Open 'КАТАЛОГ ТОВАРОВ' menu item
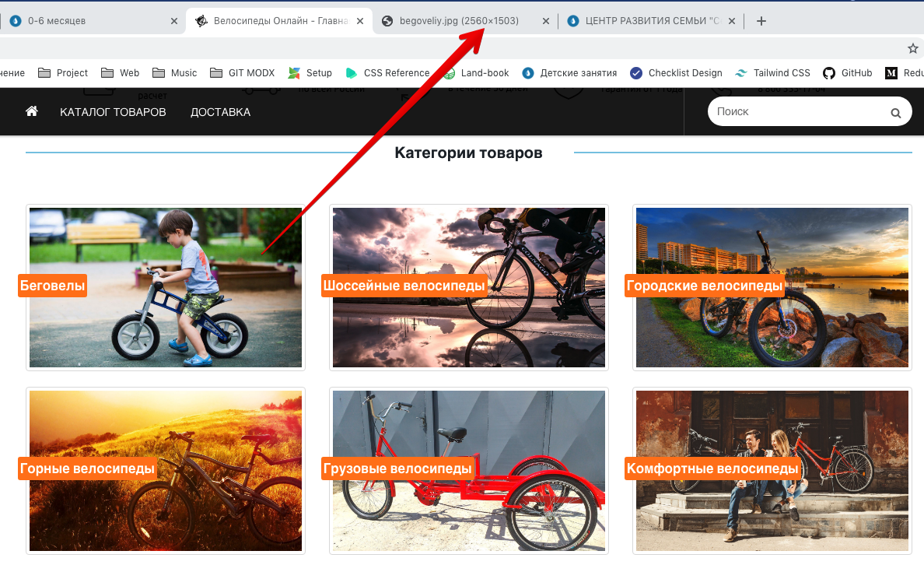924x572 pixels. 113,112
